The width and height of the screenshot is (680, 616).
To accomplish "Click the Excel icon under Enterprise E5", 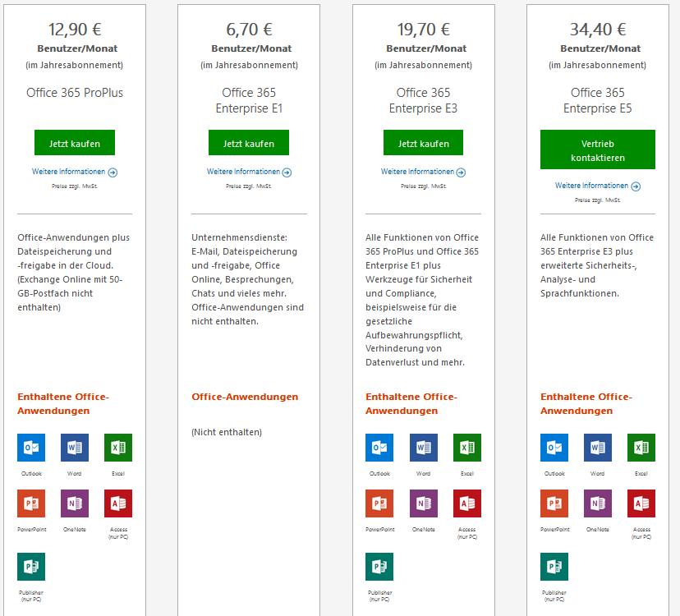I will (x=641, y=448).
